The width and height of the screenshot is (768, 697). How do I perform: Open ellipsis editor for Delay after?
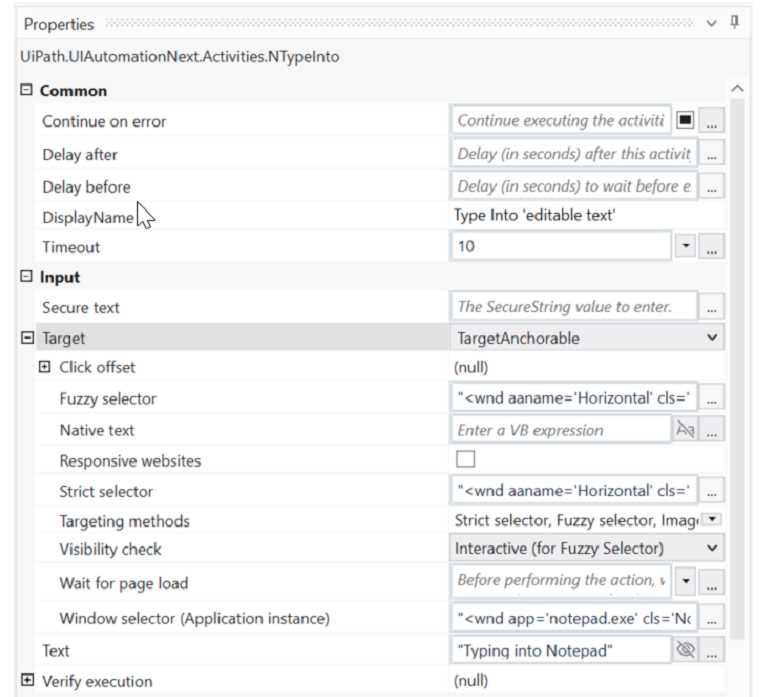[712, 155]
